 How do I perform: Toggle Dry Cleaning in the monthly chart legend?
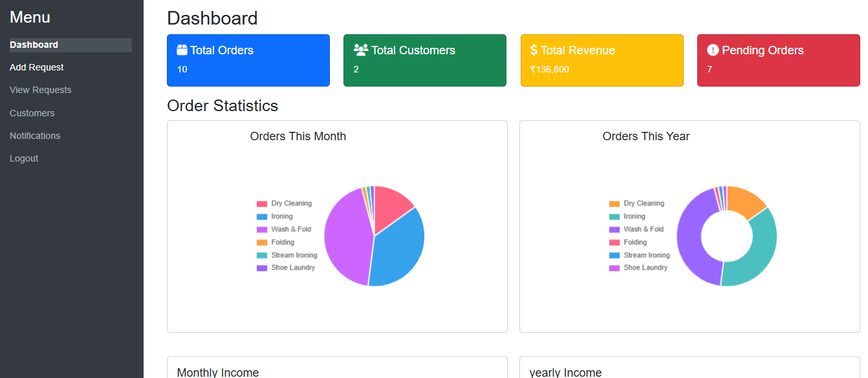click(284, 204)
